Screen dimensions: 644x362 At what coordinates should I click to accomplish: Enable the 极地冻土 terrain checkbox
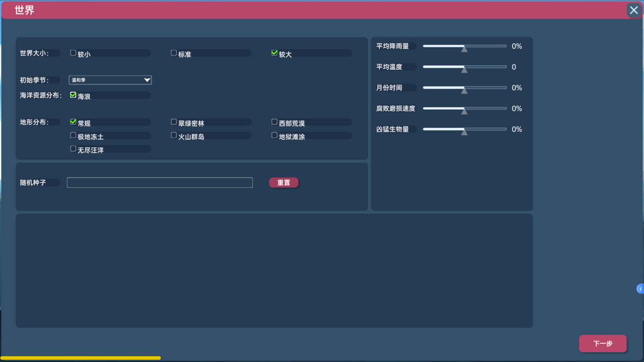coord(73,135)
